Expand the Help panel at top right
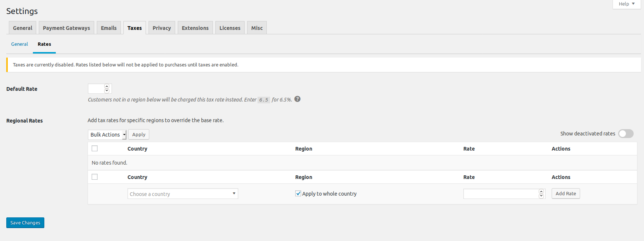Image resolution: width=644 pixels, height=241 pixels. click(627, 4)
